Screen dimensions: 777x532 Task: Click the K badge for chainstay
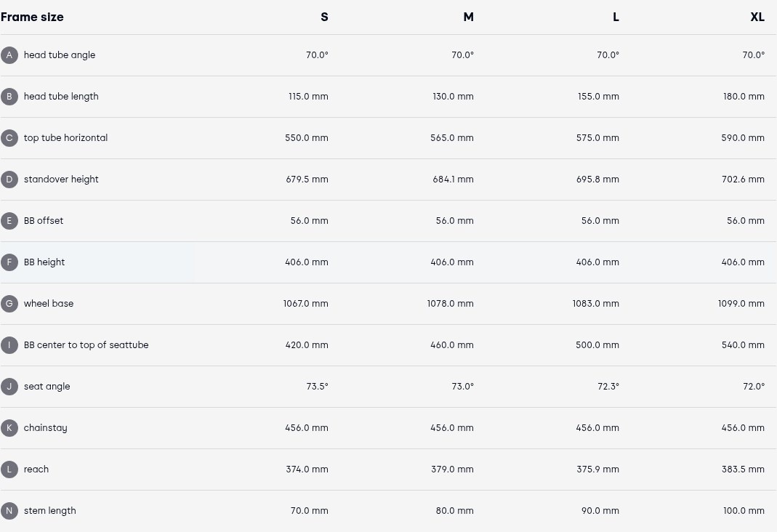[x=9, y=428]
